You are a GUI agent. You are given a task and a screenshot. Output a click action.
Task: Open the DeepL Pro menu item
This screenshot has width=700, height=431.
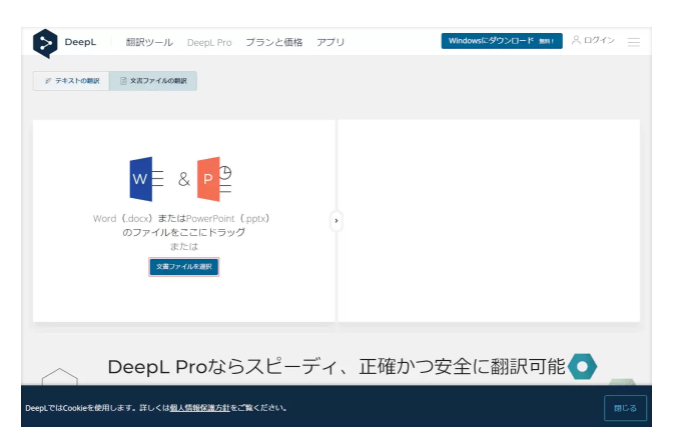[x=209, y=42]
